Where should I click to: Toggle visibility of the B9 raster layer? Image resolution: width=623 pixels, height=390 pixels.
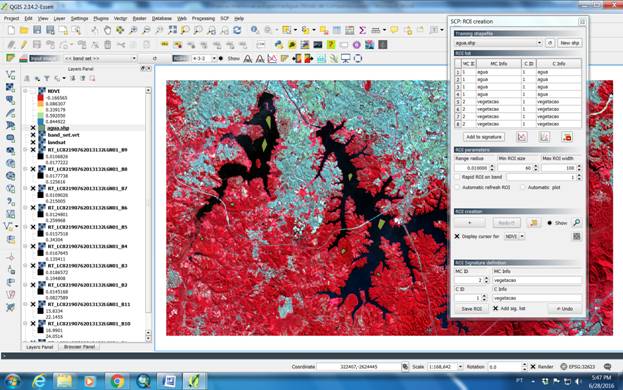tap(33, 150)
